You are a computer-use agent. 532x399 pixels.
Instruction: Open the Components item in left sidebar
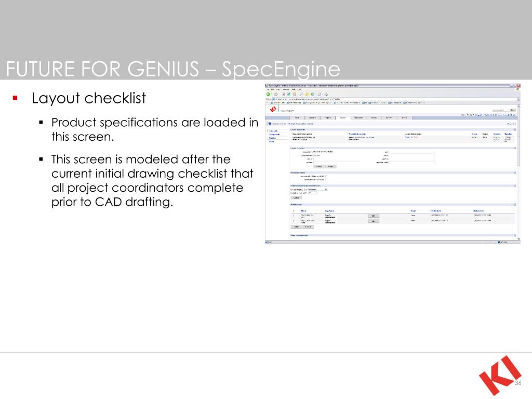(274, 135)
